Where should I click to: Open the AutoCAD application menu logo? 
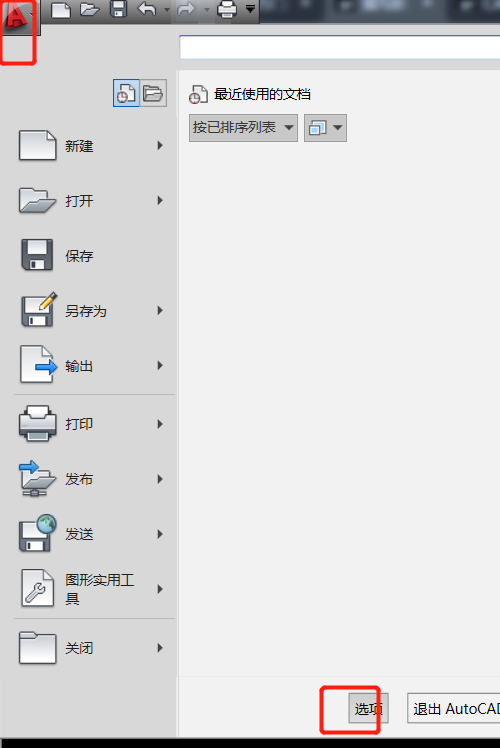click(17, 17)
